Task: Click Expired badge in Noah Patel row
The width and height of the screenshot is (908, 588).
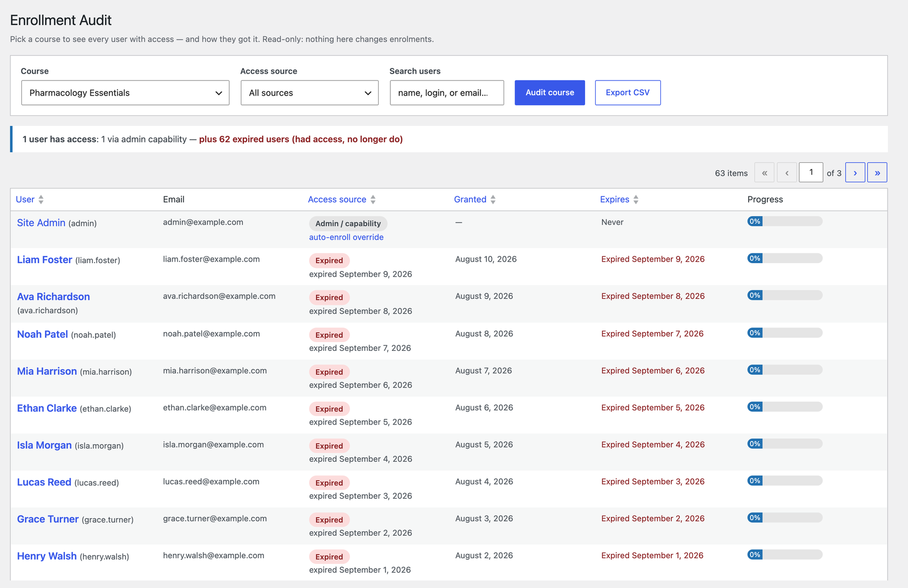Action: tap(329, 335)
